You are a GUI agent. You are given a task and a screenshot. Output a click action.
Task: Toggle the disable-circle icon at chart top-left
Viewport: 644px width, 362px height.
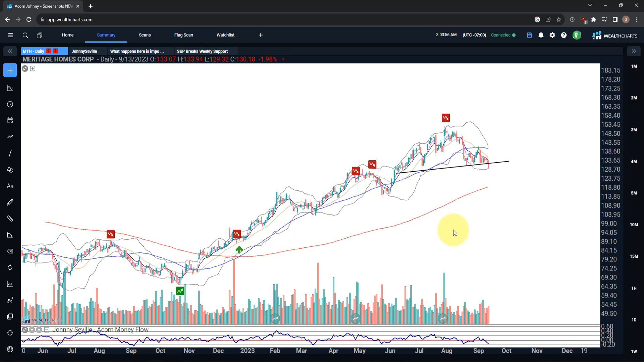[25, 69]
